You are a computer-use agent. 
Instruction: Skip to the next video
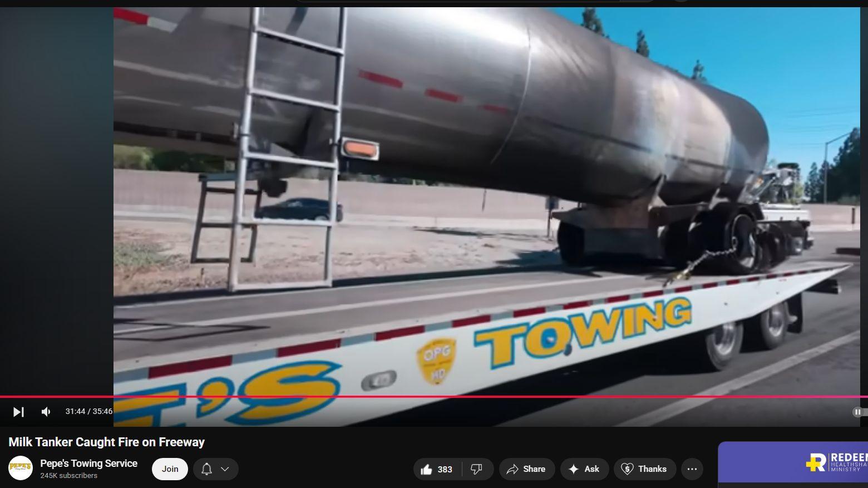(x=18, y=412)
